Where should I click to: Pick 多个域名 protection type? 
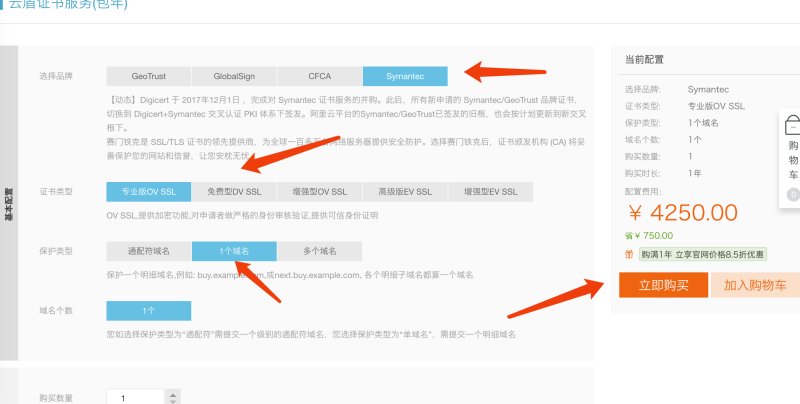click(320, 251)
